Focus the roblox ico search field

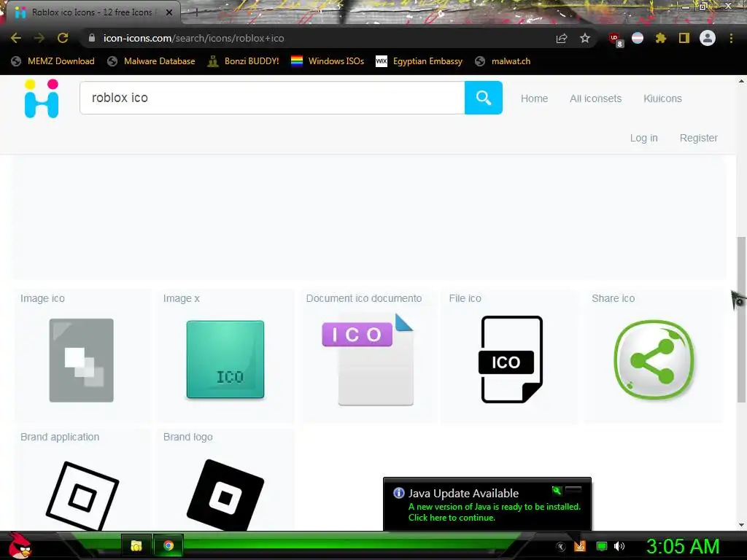click(272, 98)
